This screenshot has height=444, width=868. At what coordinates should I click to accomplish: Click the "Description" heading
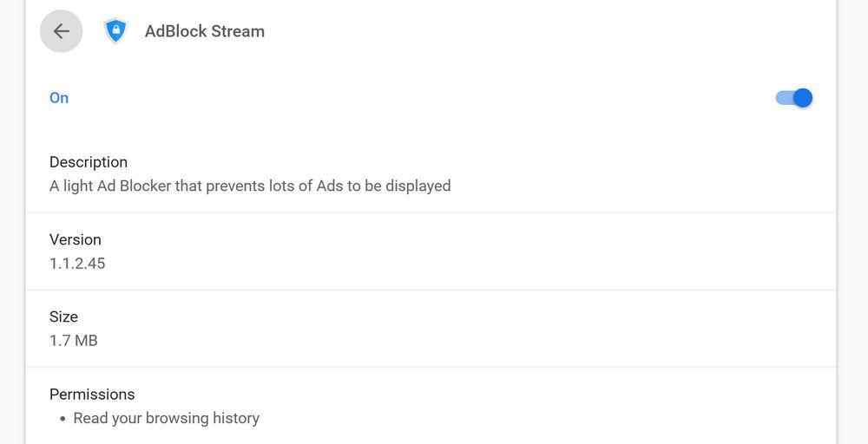pyautogui.click(x=89, y=162)
